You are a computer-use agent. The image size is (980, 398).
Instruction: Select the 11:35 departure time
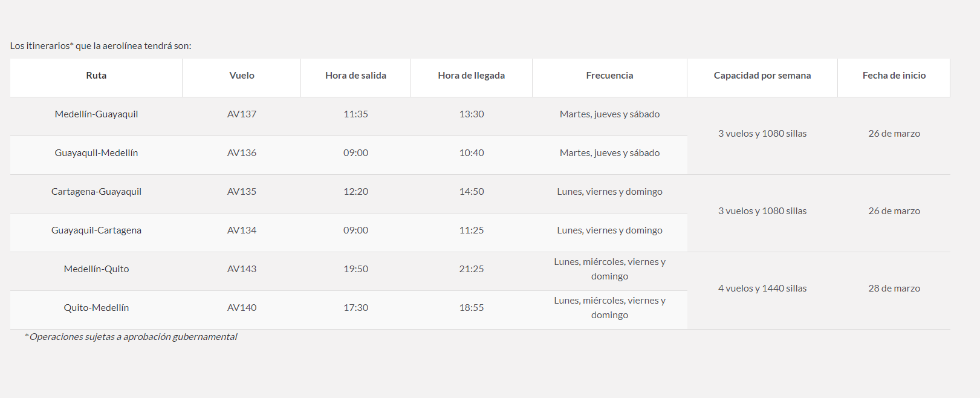coord(355,114)
